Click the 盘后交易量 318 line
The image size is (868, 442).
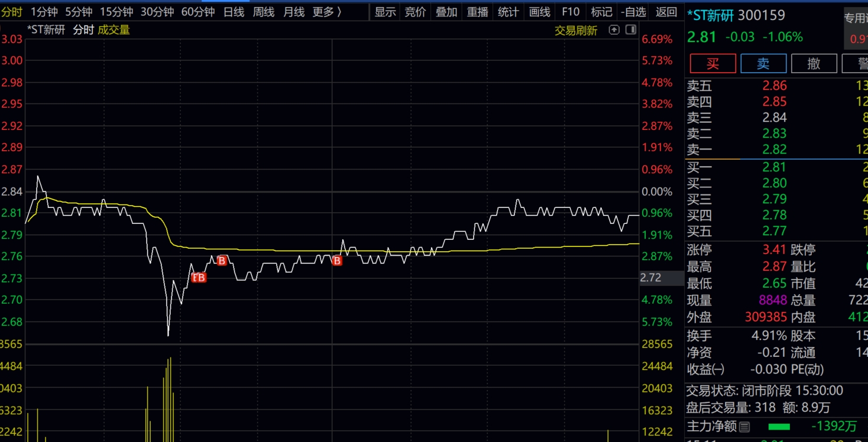[759, 408]
